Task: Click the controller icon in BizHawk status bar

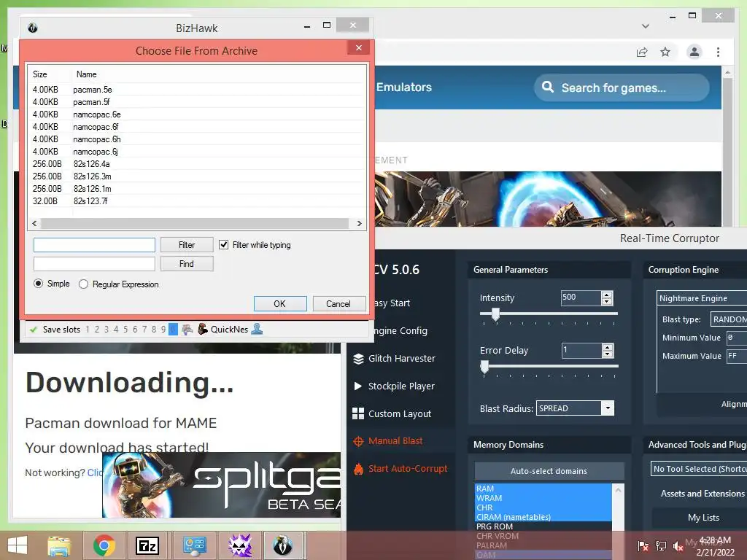Action: pyautogui.click(x=187, y=329)
